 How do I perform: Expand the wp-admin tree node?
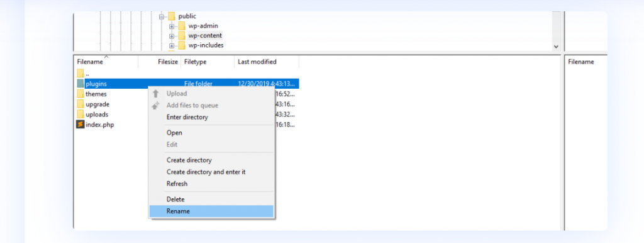pos(171,26)
